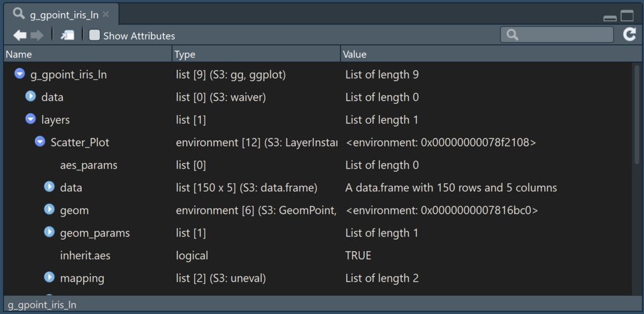Click the back navigation arrow
644x314 pixels.
pos(19,35)
